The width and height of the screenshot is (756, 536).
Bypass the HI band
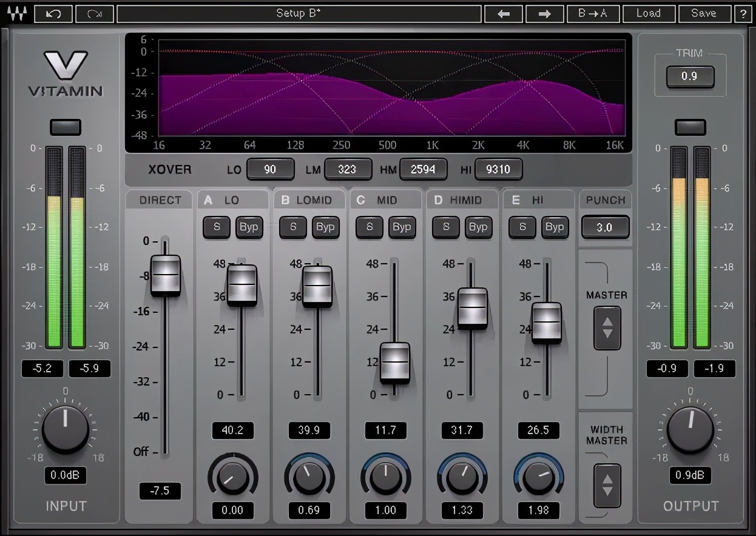coord(555,227)
